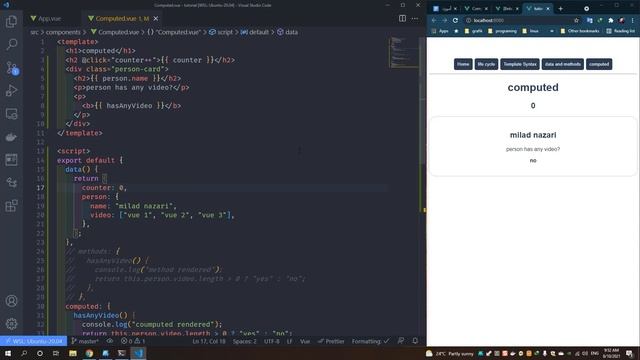Click the 'computed' nav button
Viewport: 640px width, 360px height.
(599, 64)
